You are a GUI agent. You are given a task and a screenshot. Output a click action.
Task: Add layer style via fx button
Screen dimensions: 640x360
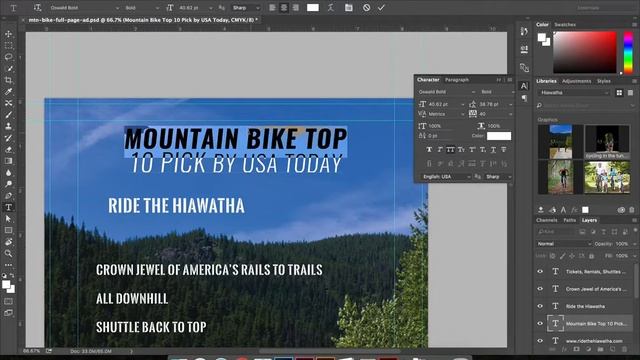pyautogui.click(x=564, y=350)
